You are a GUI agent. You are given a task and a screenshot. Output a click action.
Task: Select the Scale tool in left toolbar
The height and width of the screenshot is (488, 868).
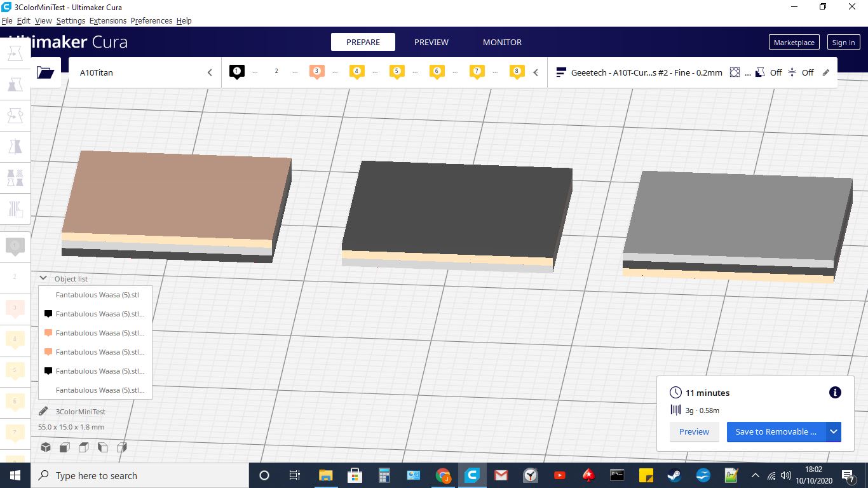[15, 84]
